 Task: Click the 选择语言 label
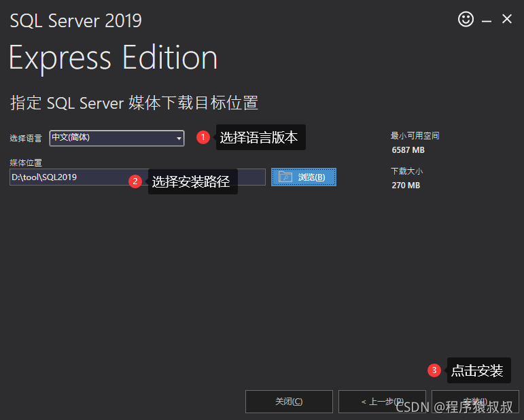(26, 138)
